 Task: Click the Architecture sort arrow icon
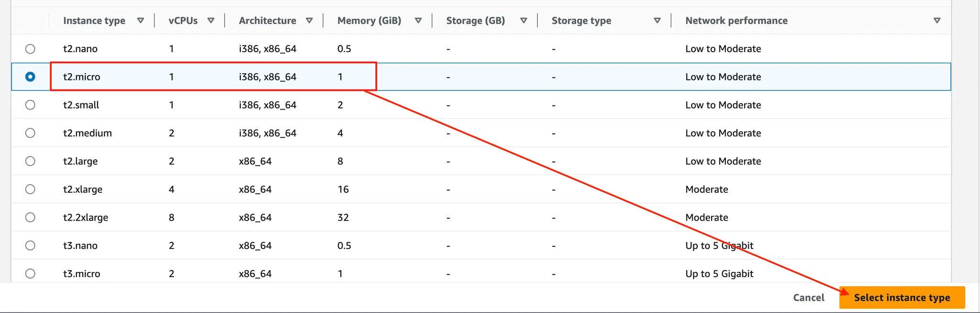point(309,21)
